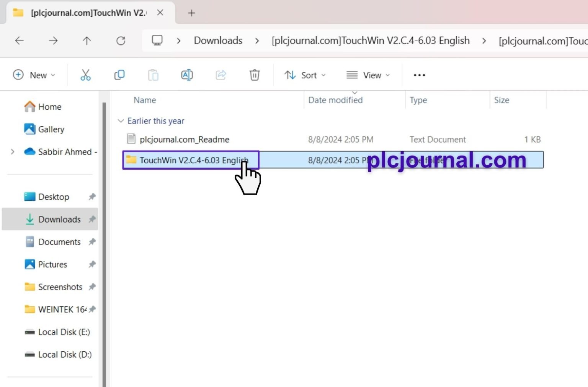Unpin Pictures from the sidebar

coord(92,264)
